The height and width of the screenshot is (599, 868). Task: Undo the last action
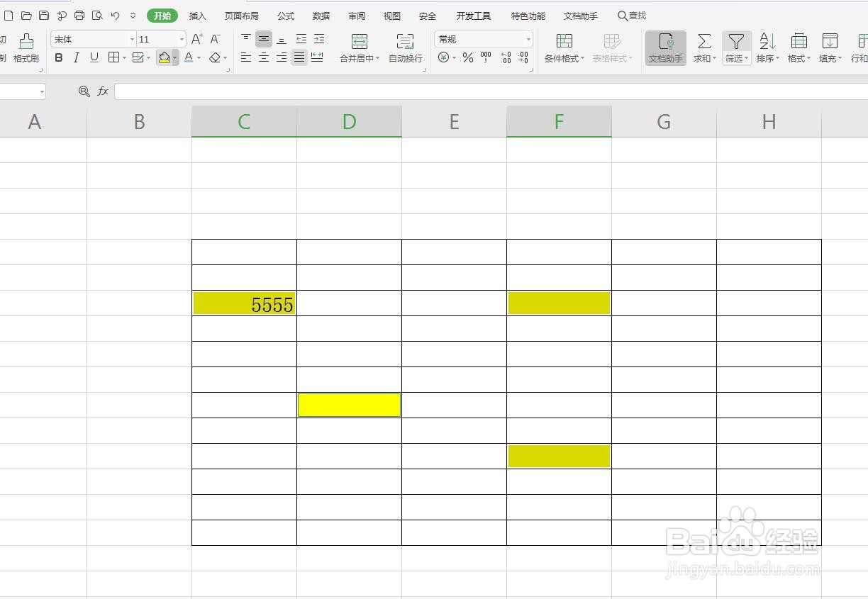115,16
